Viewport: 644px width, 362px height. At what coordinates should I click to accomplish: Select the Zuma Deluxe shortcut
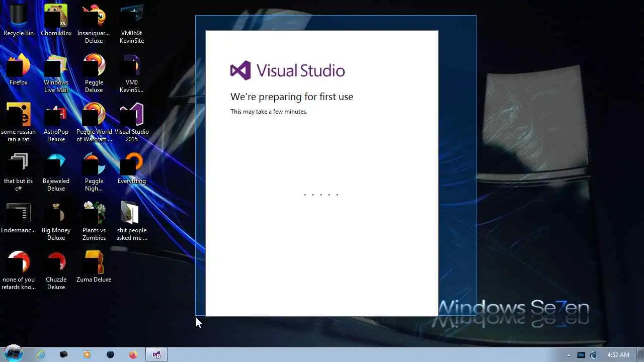(94, 267)
